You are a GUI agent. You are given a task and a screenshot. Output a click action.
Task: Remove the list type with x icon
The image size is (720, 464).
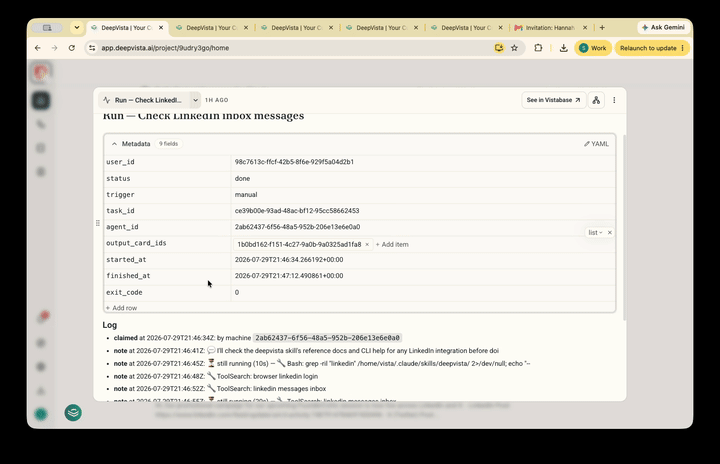click(609, 232)
